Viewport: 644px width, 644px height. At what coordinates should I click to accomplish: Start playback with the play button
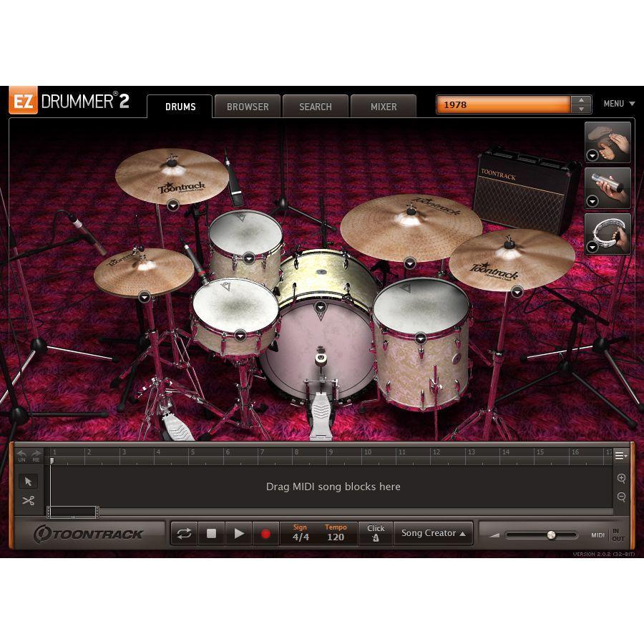tap(238, 534)
